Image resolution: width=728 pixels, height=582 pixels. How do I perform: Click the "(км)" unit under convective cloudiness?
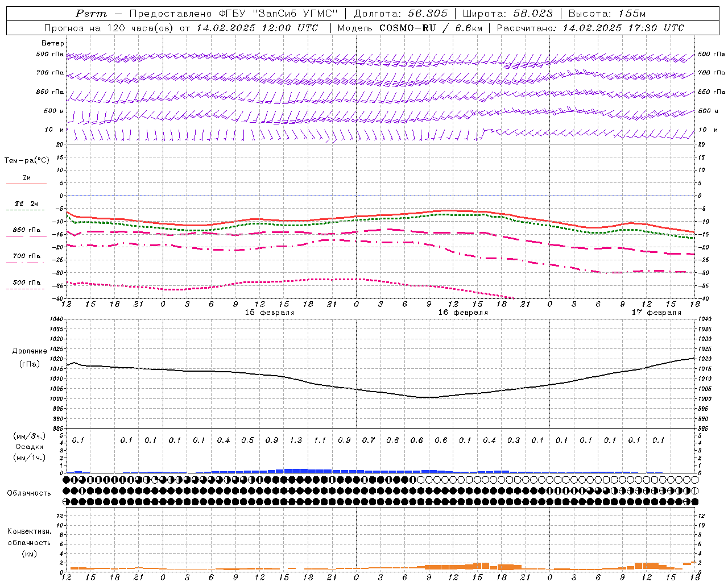point(29,554)
